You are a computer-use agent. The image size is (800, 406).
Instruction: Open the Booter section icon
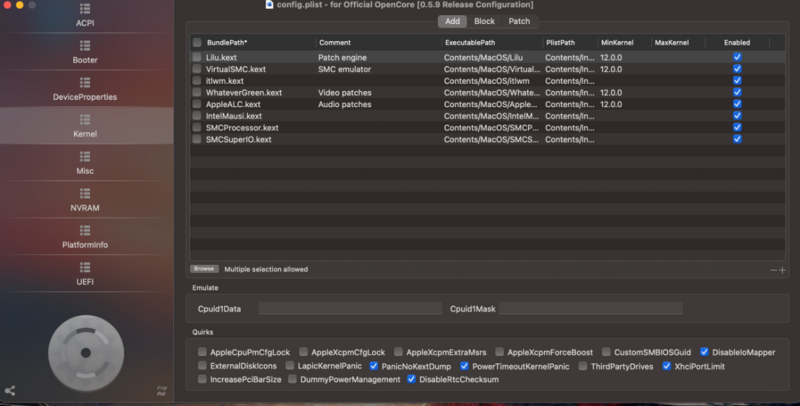click(85, 45)
